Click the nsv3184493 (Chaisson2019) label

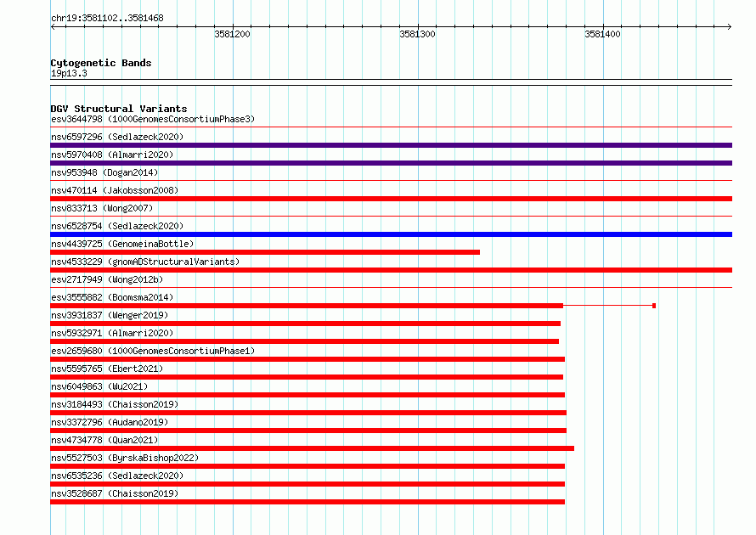tap(115, 404)
